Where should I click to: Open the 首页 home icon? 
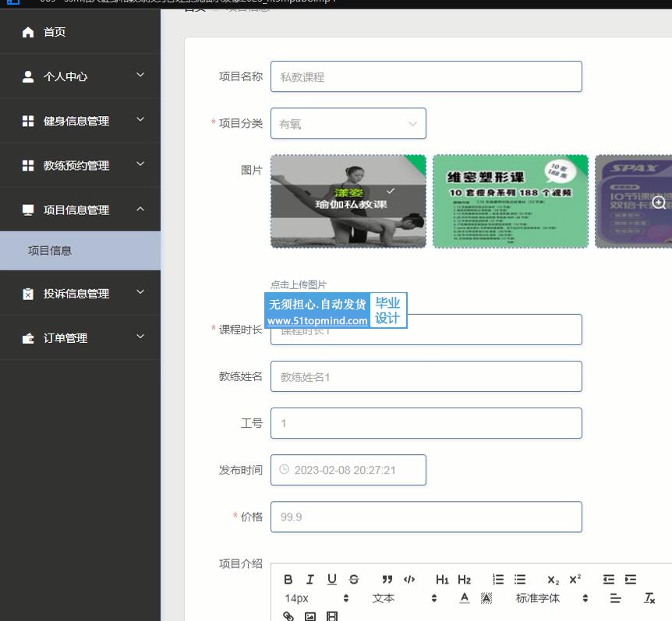point(28,32)
